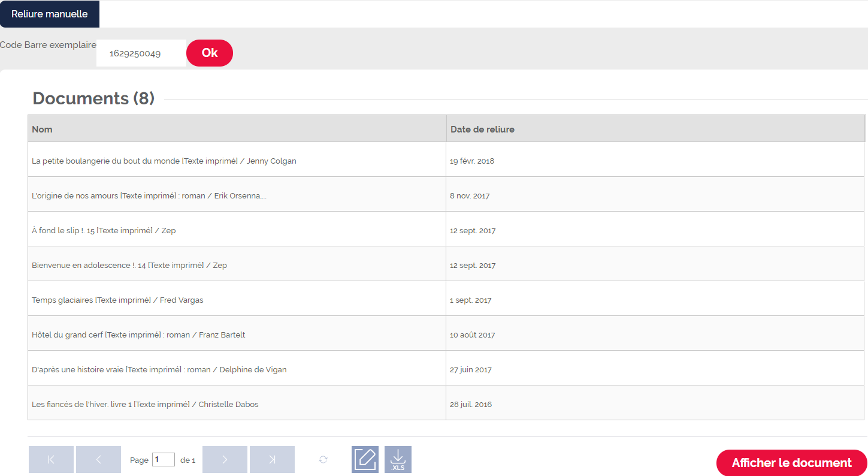
Task: Sort by Date de reliure header
Action: tap(655, 129)
